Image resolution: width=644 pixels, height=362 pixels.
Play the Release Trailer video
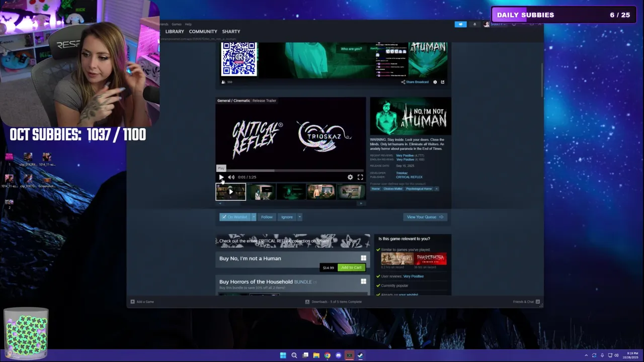(x=221, y=177)
